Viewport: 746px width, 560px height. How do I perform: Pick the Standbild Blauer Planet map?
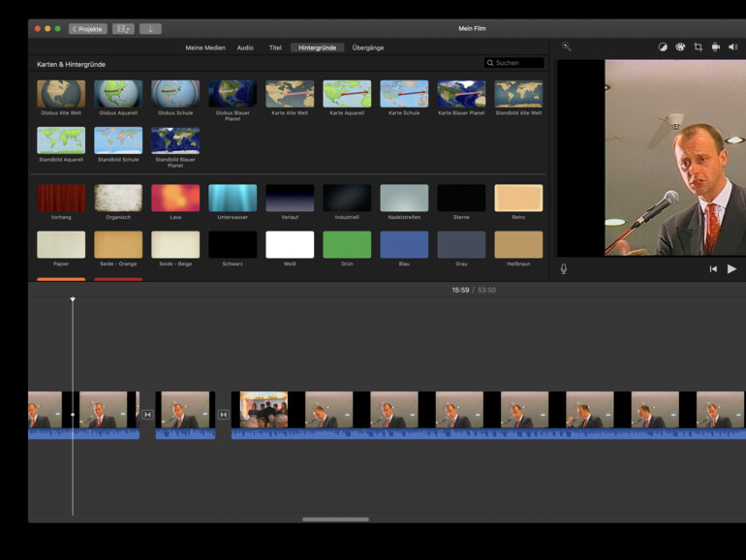pyautogui.click(x=175, y=140)
